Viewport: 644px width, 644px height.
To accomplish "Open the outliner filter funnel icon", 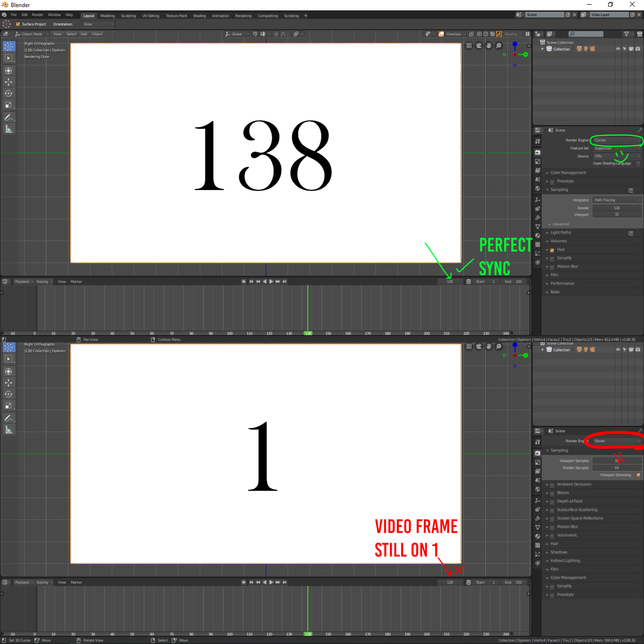I will click(627, 34).
